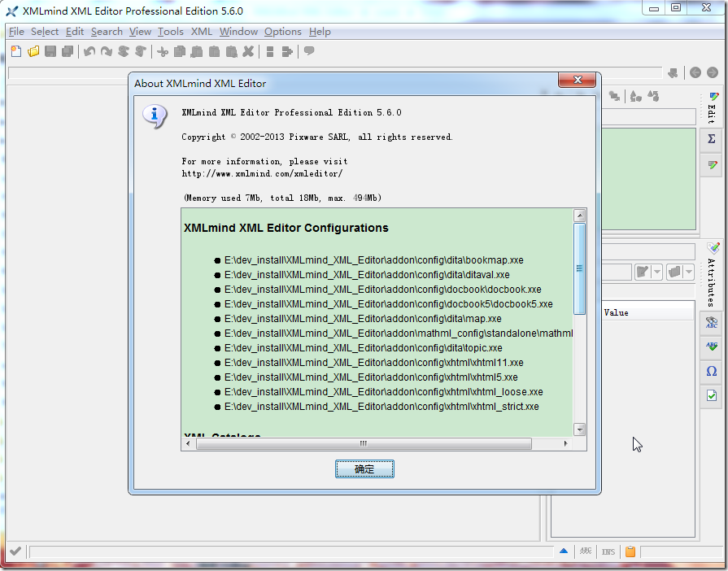Click the pencil icon below Sigma

pyautogui.click(x=711, y=165)
